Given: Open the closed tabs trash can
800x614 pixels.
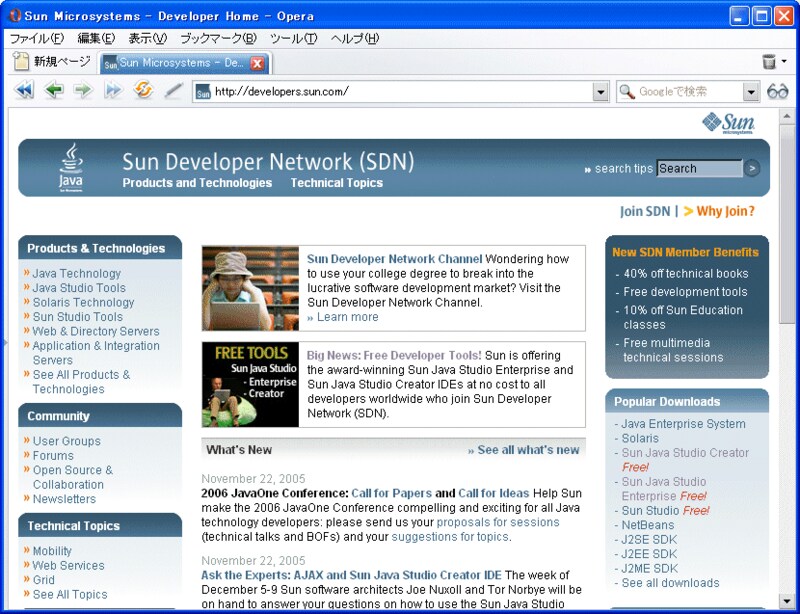Looking at the screenshot, I should click(769, 62).
